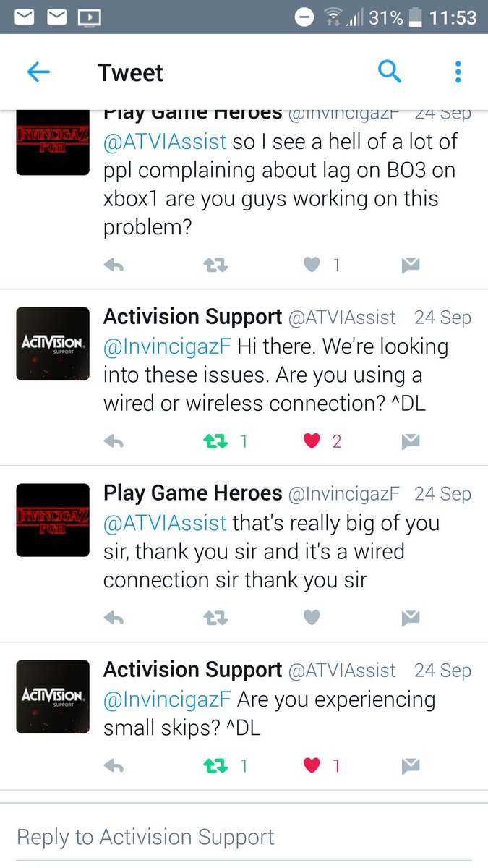The width and height of the screenshot is (488, 868).
Task: Tap the back arrow in header
Action: coord(38,72)
